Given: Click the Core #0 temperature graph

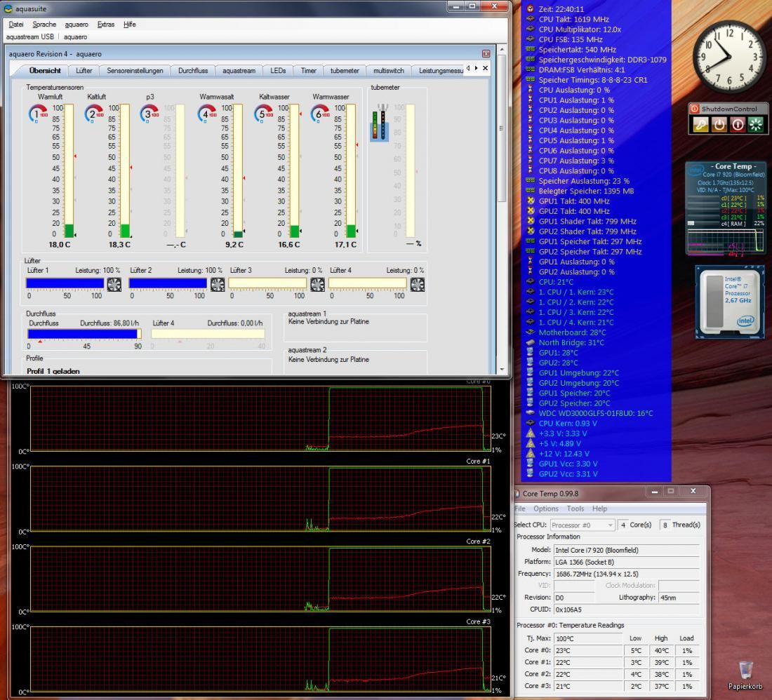Looking at the screenshot, I should tap(260, 419).
